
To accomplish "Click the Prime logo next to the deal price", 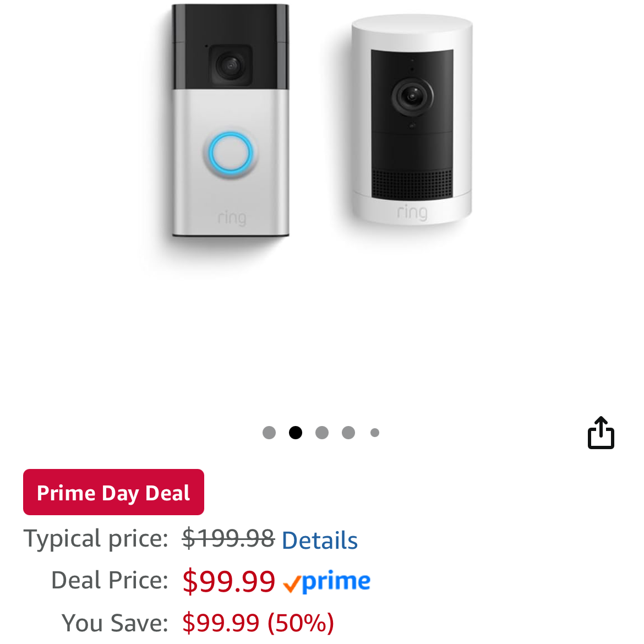I will point(326,582).
